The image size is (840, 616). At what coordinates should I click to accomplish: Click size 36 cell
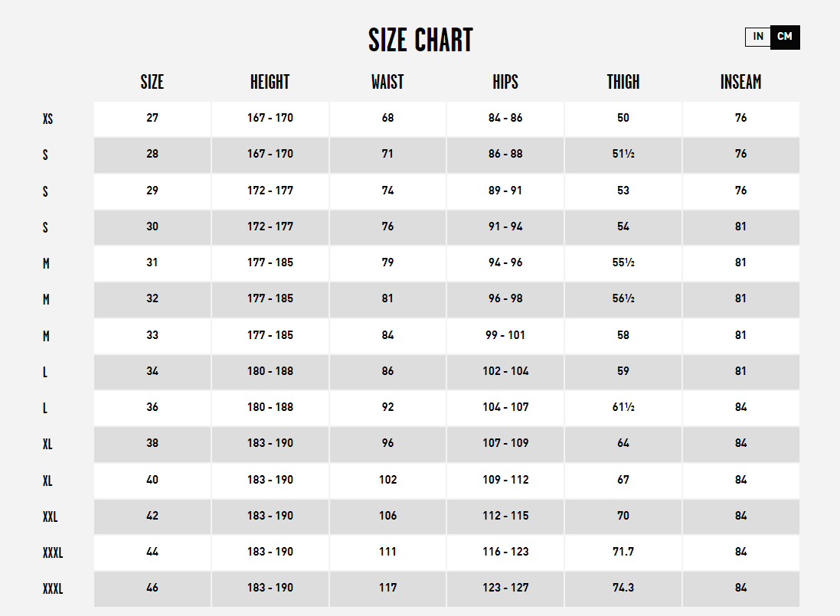coord(152,407)
